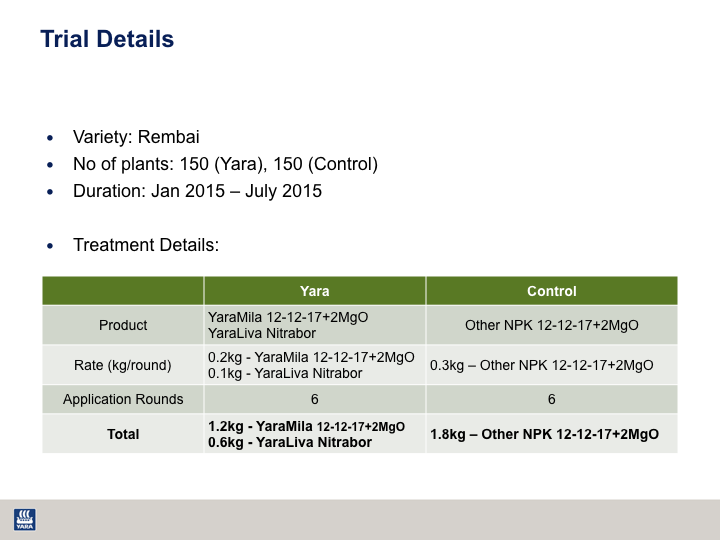Image resolution: width=720 pixels, height=540 pixels.
Task: Select the Control product cell 'Other NPK 12-12-17+2MgO'
Action: 551,325
